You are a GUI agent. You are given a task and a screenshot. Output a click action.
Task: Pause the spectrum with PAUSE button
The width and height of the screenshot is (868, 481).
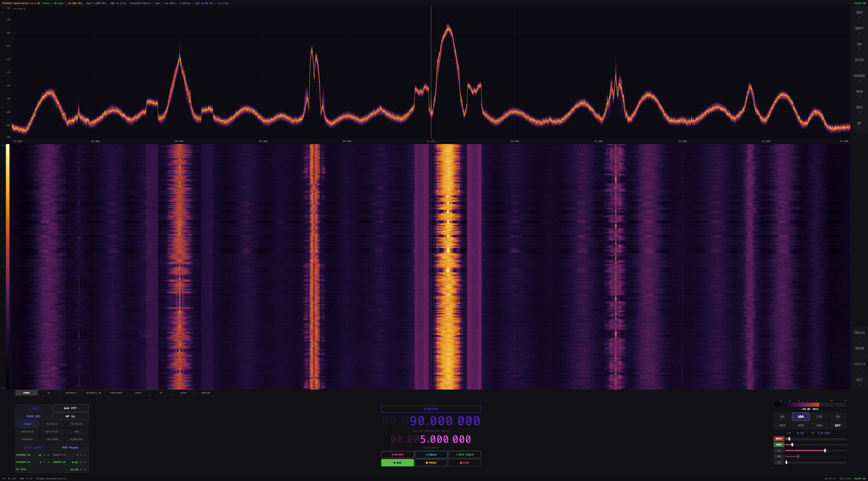(431, 463)
